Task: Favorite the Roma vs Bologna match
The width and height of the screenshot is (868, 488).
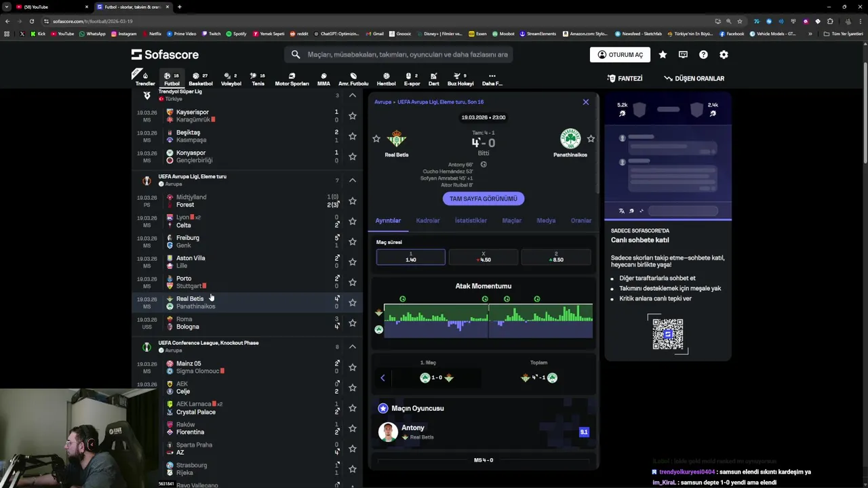Action: [353, 323]
